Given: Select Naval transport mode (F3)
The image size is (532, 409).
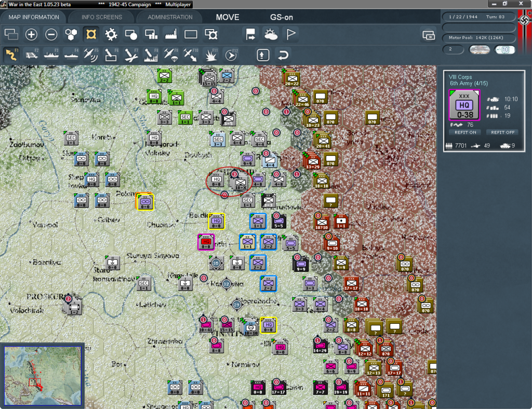Looking at the screenshot, I should [51, 55].
